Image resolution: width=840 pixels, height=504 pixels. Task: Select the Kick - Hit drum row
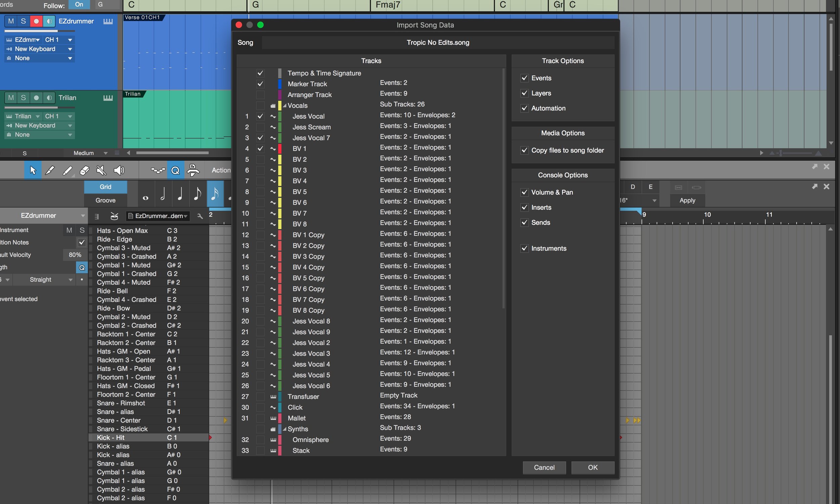149,438
